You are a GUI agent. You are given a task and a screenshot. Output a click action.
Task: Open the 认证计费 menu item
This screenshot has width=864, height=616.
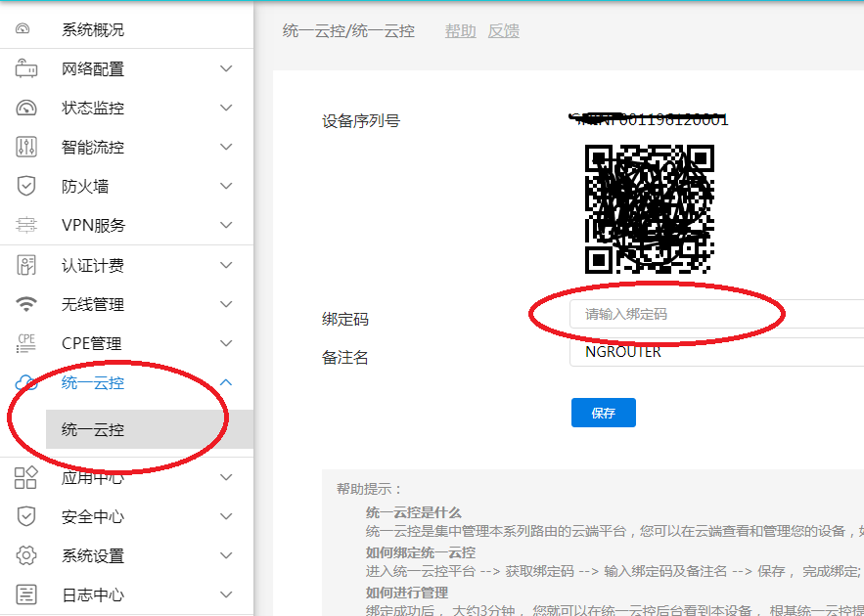[x=93, y=265]
